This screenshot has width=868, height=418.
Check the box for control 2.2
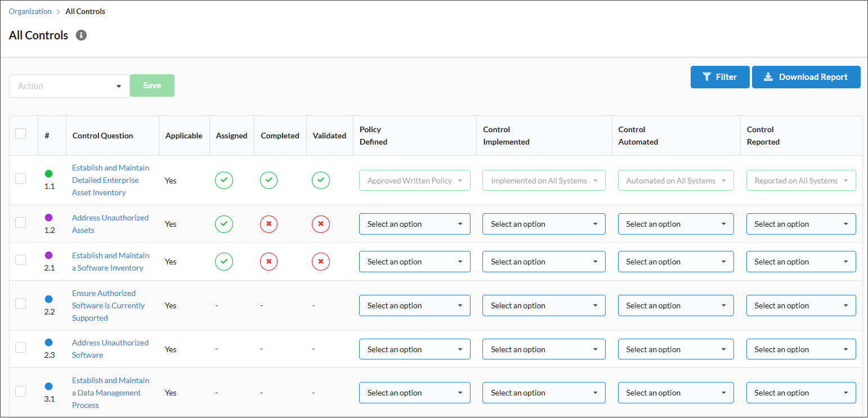21,304
